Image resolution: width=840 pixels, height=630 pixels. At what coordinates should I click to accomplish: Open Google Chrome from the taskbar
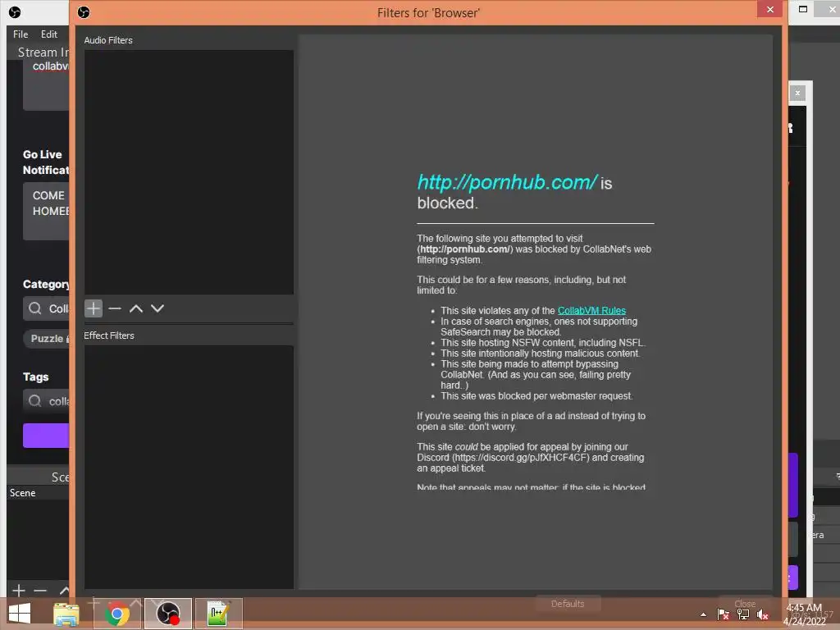(x=116, y=614)
